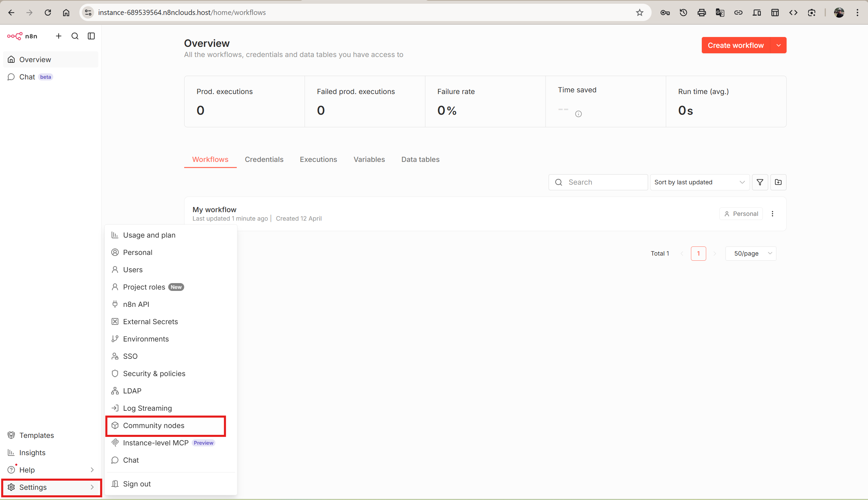Switch to the Variables tab
This screenshot has height=500, width=868.
pyautogui.click(x=369, y=159)
